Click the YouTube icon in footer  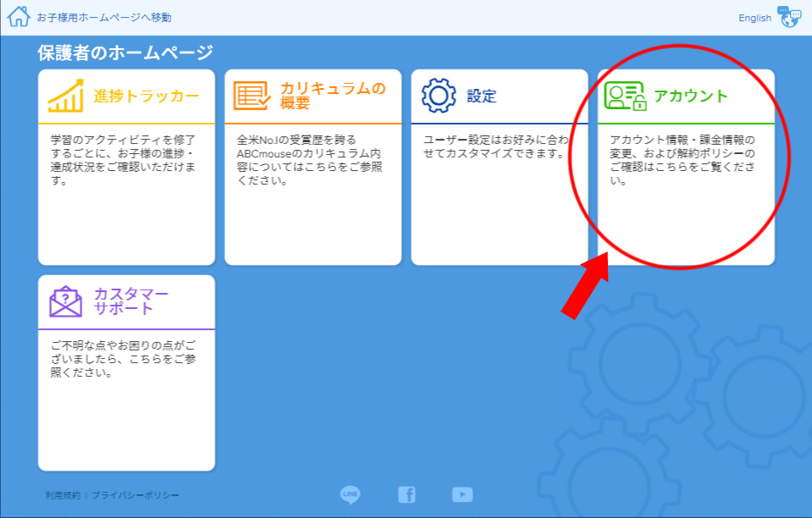(x=462, y=494)
